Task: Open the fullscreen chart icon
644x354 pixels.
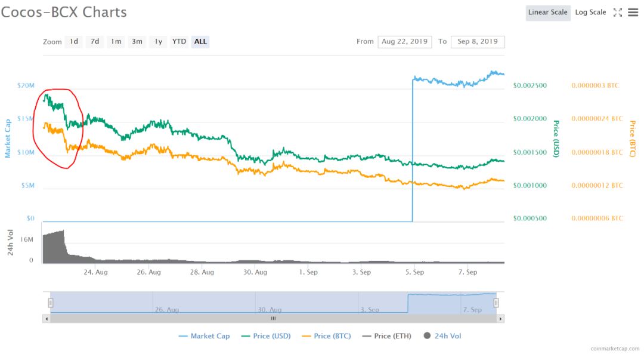Action: 617,13
